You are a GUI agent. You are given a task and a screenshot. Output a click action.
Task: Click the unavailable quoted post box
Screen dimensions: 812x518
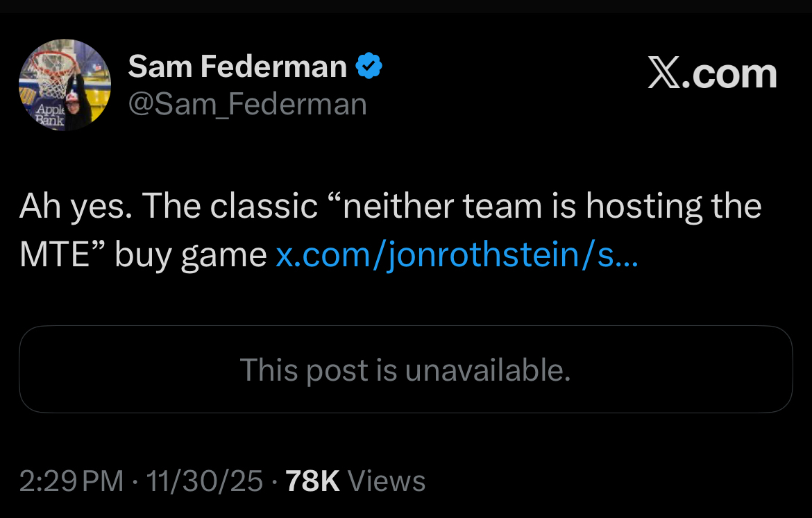[405, 370]
